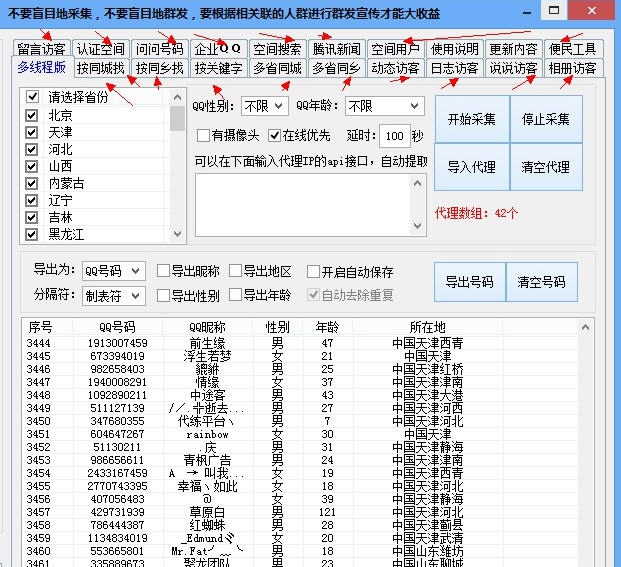View the 更新内容 tab
Viewport: 621px width, 567px height.
coord(513,49)
